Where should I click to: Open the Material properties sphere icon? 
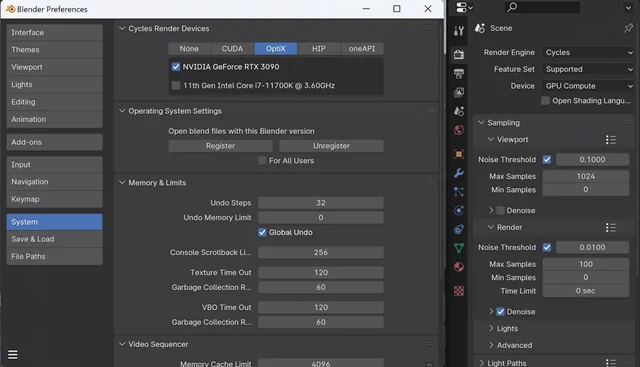pos(459,267)
